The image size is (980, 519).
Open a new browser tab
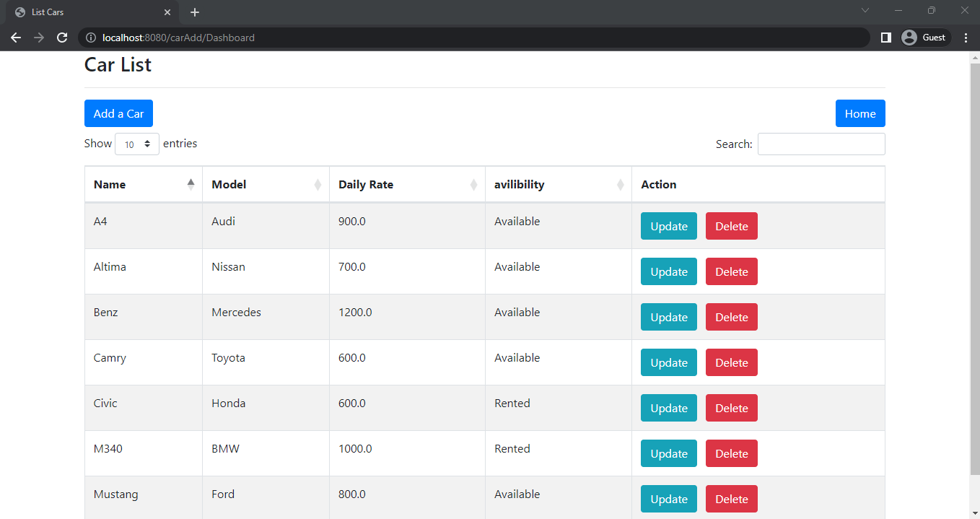tap(194, 12)
